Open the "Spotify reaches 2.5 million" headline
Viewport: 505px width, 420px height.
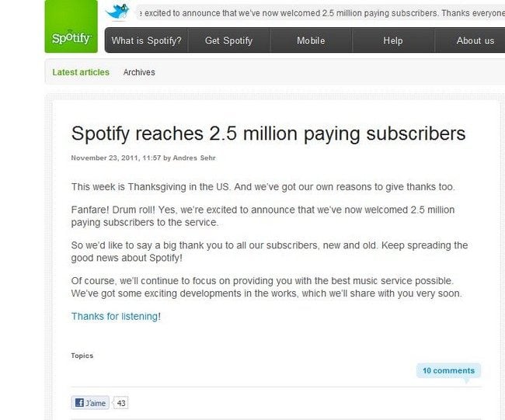click(x=268, y=134)
